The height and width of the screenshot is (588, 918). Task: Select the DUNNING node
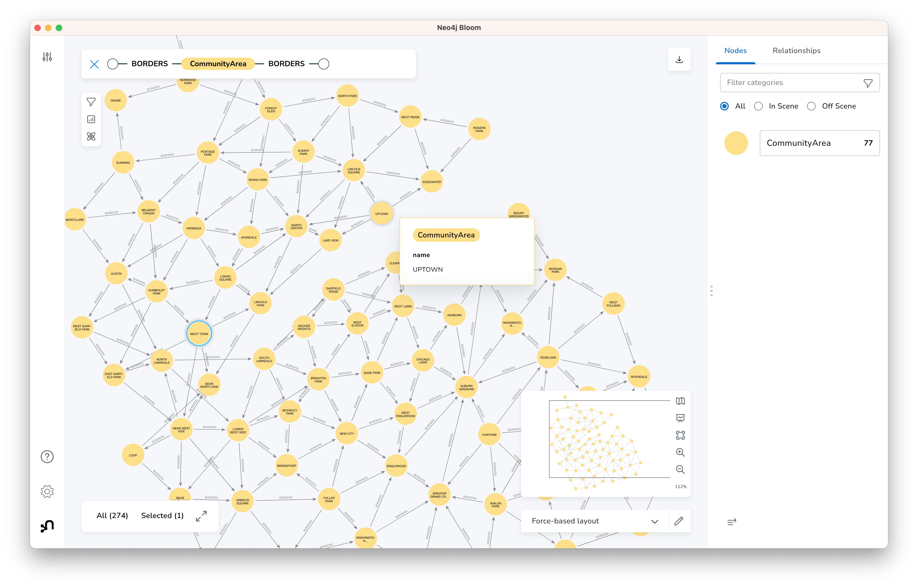point(123,162)
